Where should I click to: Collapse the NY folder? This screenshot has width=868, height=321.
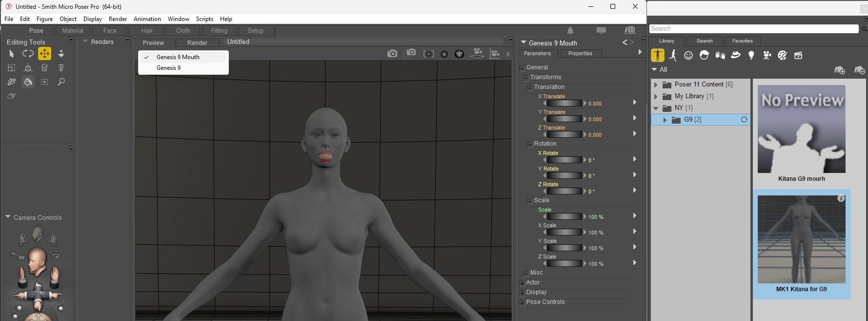point(656,108)
